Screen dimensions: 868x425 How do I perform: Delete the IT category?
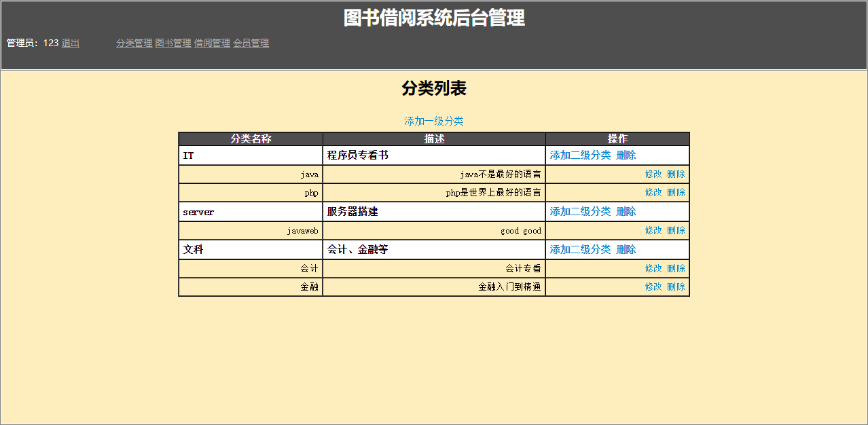[626, 155]
